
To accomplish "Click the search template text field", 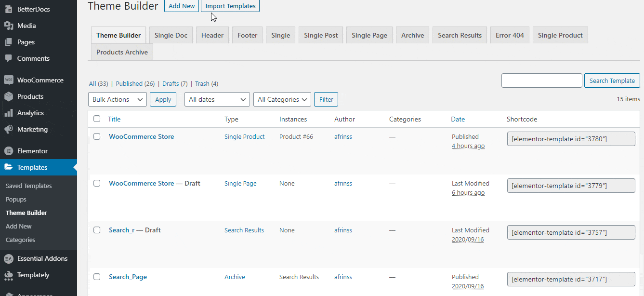I will [541, 81].
